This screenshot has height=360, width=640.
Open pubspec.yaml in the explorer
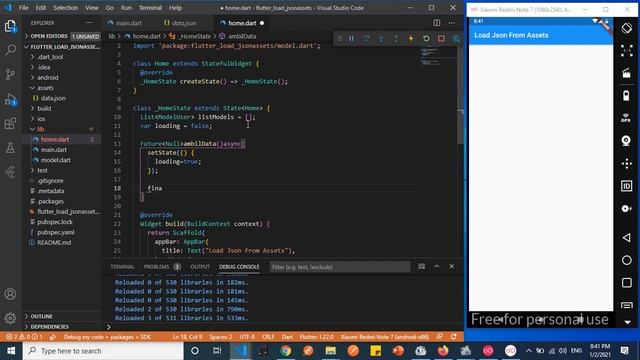pos(56,232)
